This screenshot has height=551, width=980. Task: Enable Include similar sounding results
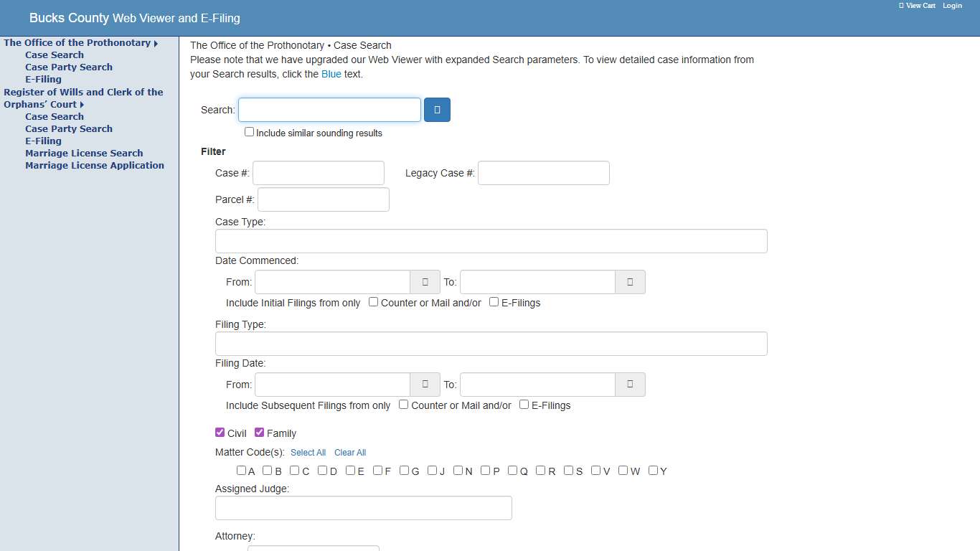250,132
